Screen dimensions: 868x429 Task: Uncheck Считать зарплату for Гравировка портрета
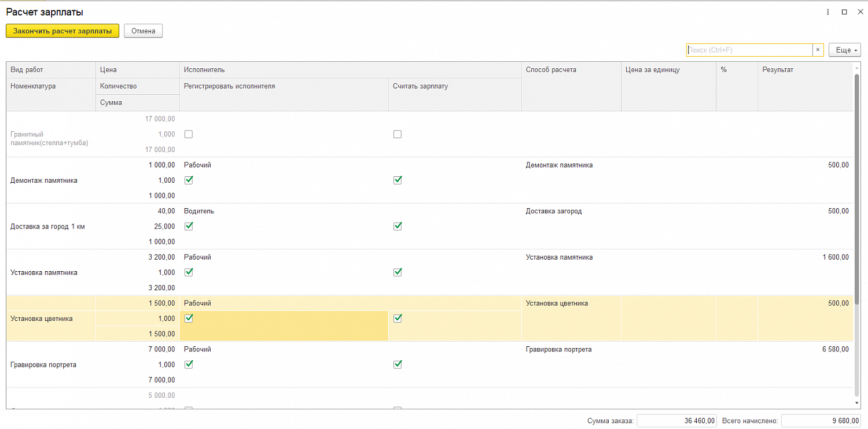tap(398, 365)
